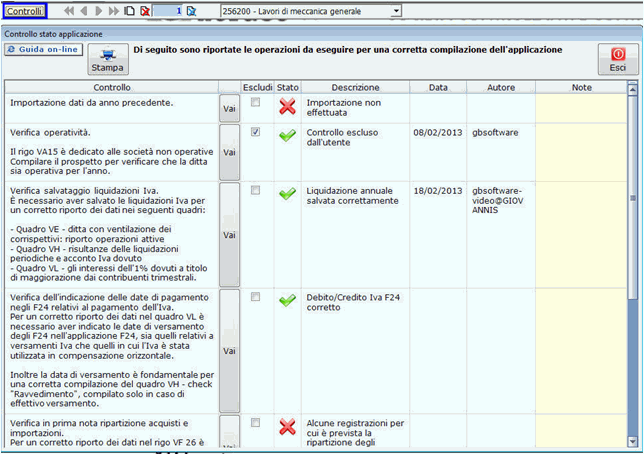
Task: Click author text gbsoftware in Verifica operatività row
Action: tap(495, 133)
